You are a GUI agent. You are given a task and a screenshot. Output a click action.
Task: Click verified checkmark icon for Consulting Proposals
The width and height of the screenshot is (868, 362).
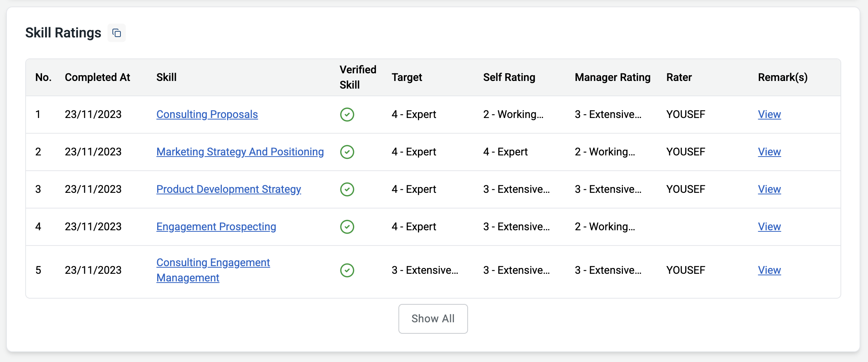point(347,115)
